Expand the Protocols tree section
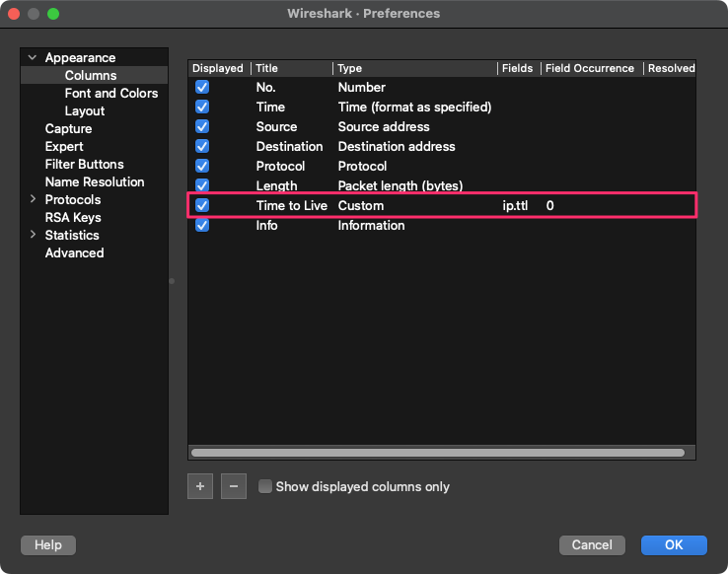728x574 pixels. [x=33, y=199]
